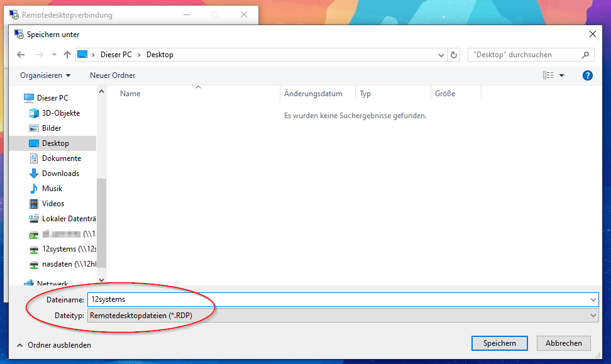Expand the Dateityp dropdown
This screenshot has width=611, height=364.
[x=593, y=315]
